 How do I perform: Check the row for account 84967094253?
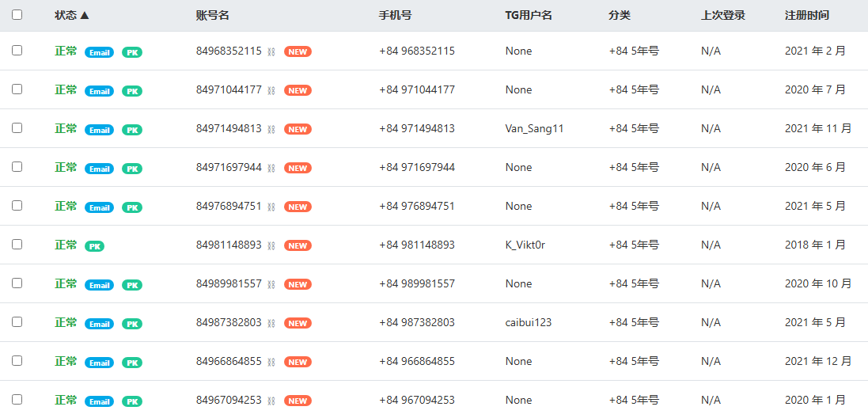pyautogui.click(x=17, y=399)
